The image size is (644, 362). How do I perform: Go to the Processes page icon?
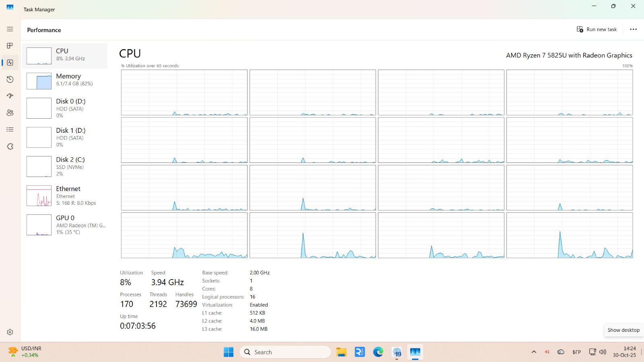[10, 46]
